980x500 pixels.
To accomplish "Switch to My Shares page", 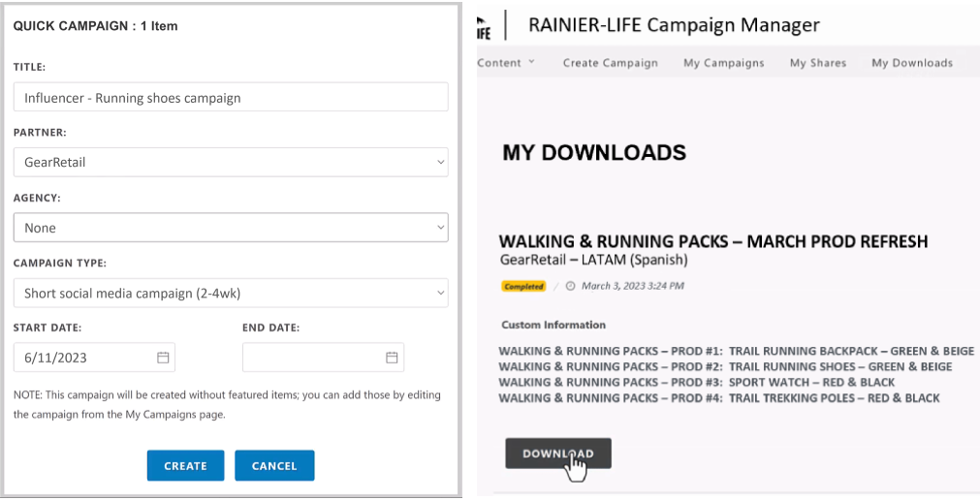I will click(x=817, y=63).
